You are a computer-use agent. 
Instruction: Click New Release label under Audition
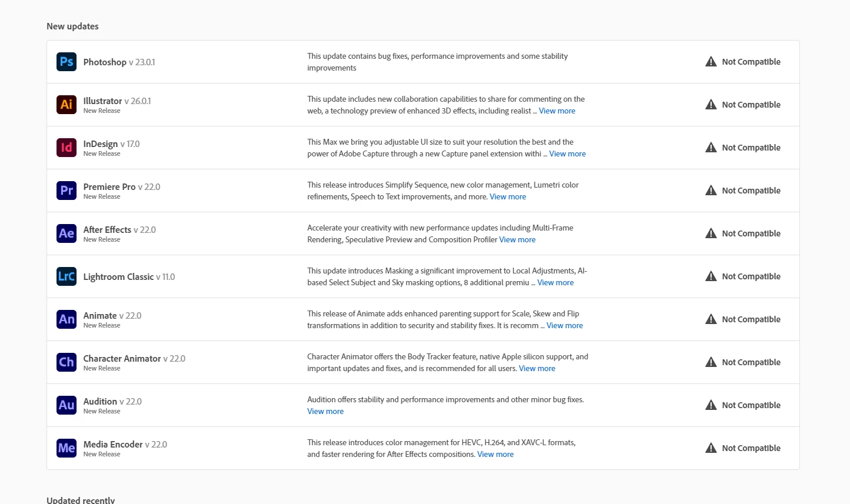tap(102, 411)
